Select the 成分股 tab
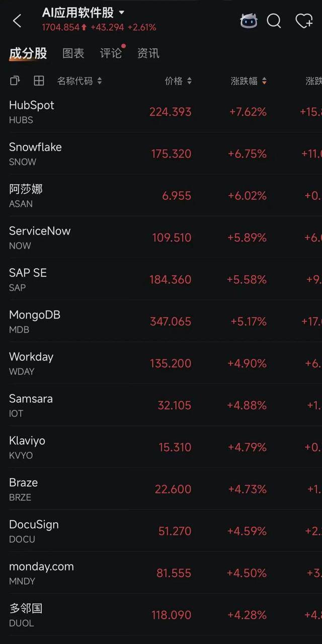Image resolution: width=322 pixels, height=644 pixels. 28,53
